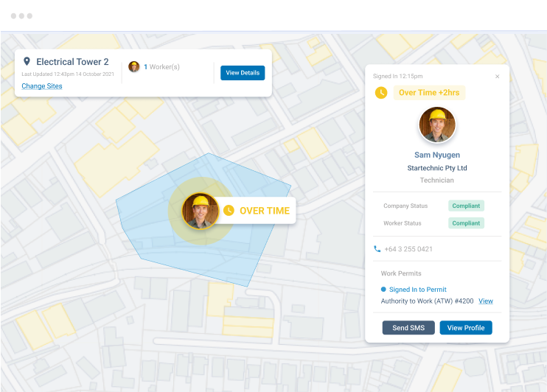The image size is (547, 392).
Task: Click the yellow clock icon in worker panel
Action: click(381, 93)
